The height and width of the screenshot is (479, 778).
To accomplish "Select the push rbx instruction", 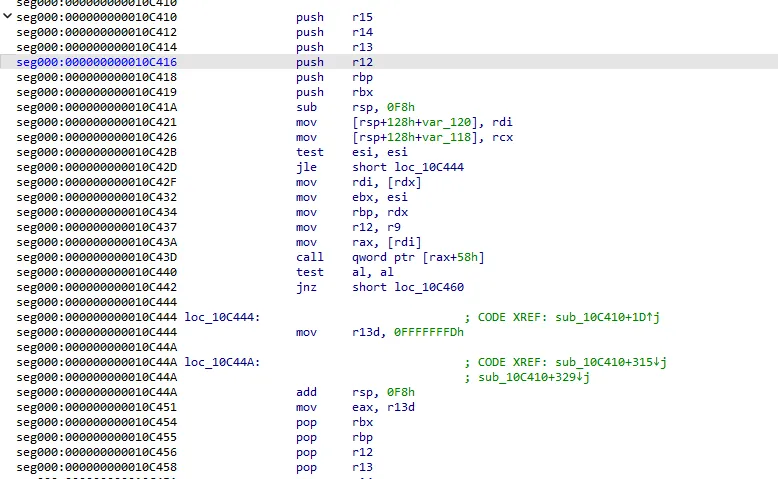I will click(x=334, y=92).
